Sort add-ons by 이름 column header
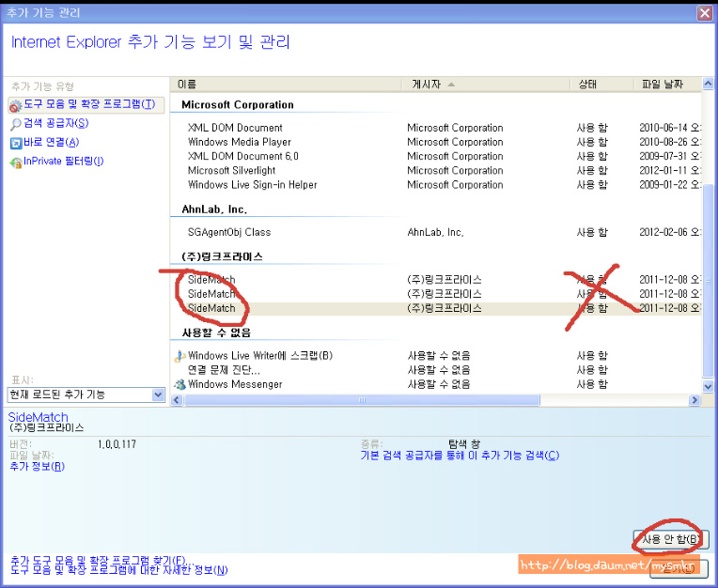Image resolution: width=718 pixels, height=588 pixels. point(287,85)
